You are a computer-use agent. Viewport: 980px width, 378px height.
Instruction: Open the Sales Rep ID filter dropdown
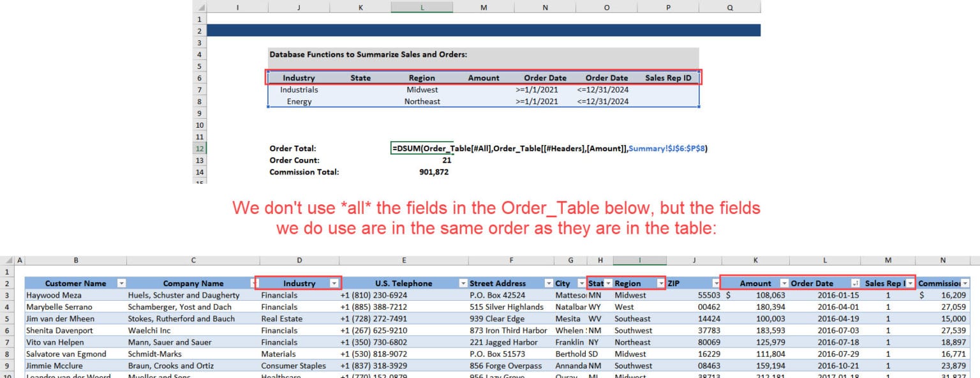coord(911,283)
